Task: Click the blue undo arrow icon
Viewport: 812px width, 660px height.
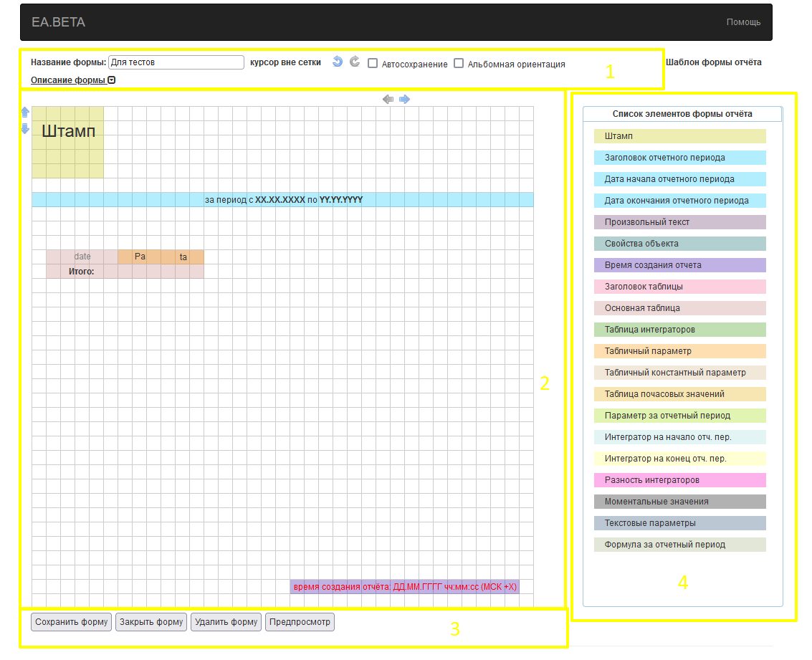Action: (x=338, y=62)
